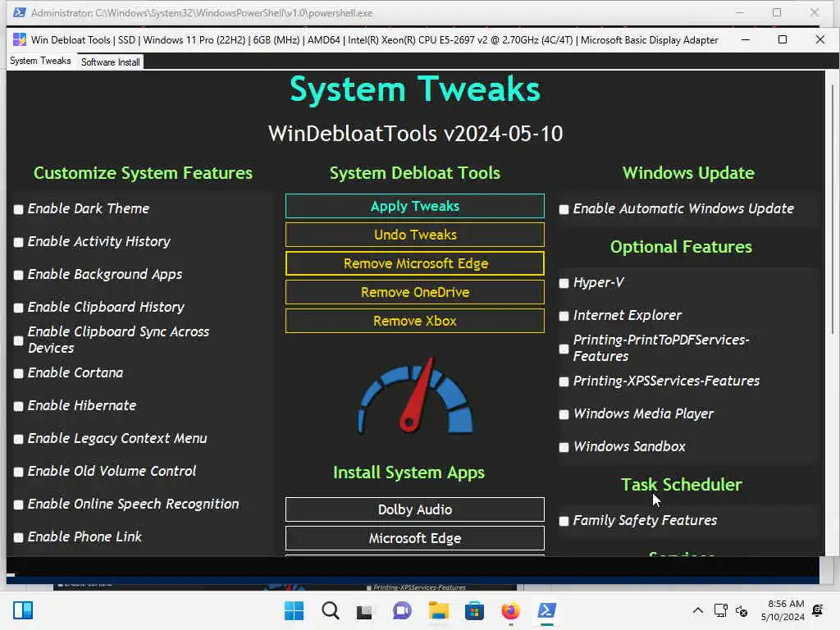
Task: Check Enable Activity History
Action: 18,242
